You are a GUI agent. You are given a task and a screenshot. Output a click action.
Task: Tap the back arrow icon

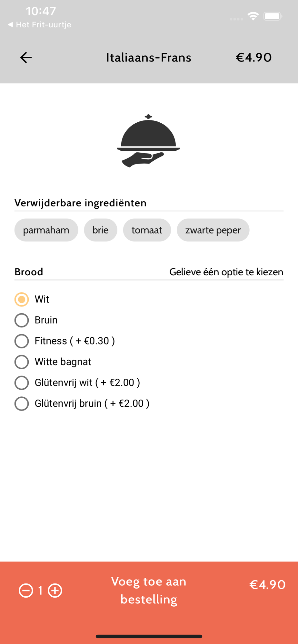pos(26,58)
